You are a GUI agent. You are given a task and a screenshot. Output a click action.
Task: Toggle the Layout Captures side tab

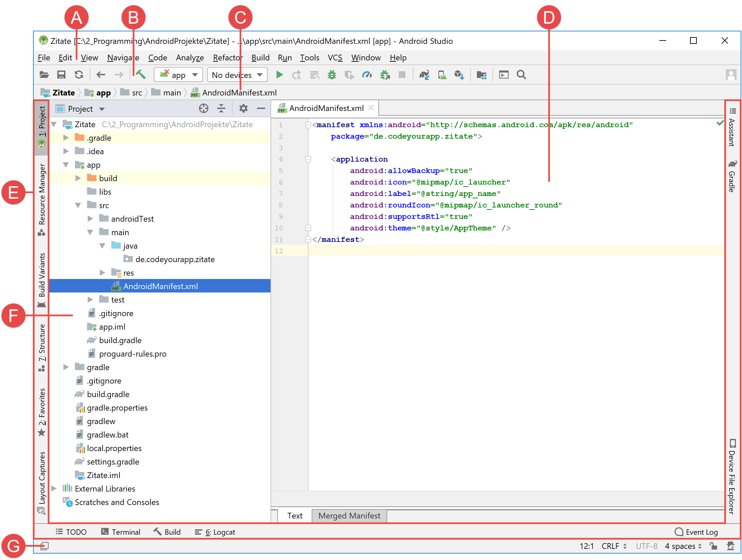tap(41, 482)
